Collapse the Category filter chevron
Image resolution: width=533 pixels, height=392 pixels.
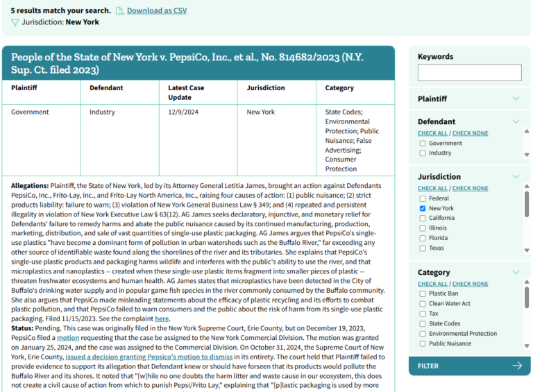tap(516, 272)
